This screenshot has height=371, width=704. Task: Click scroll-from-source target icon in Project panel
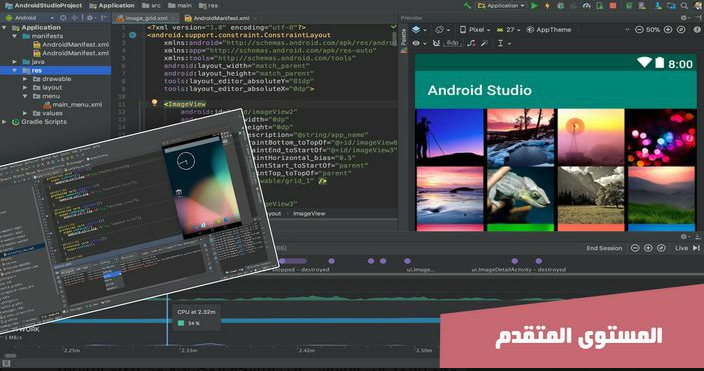(63, 18)
